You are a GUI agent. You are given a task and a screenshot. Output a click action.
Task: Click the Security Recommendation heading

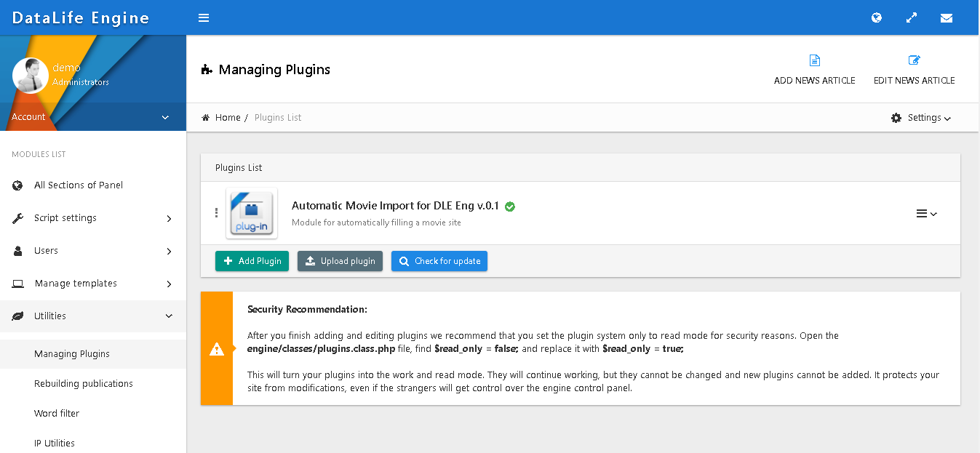pos(307,310)
